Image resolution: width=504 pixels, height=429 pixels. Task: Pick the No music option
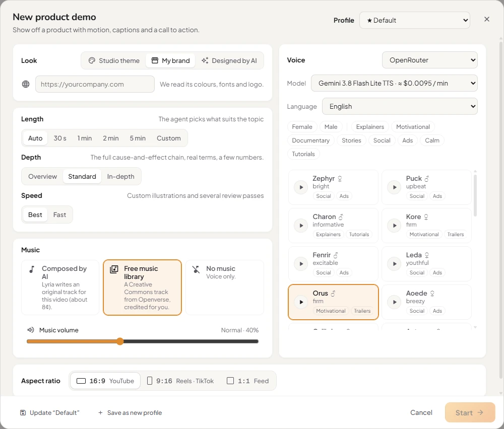tap(225, 288)
